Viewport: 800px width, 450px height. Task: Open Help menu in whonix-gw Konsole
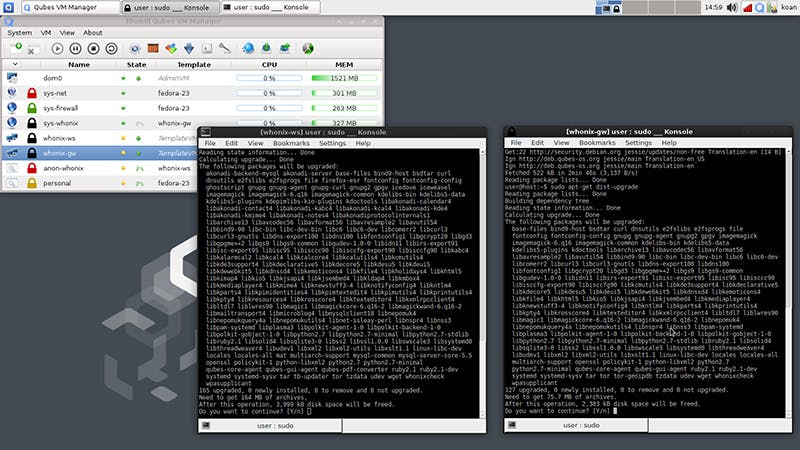point(669,143)
